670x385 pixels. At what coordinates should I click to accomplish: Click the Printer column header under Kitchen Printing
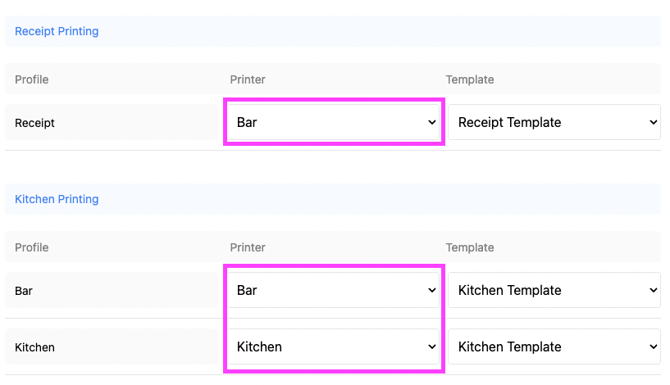coord(247,247)
